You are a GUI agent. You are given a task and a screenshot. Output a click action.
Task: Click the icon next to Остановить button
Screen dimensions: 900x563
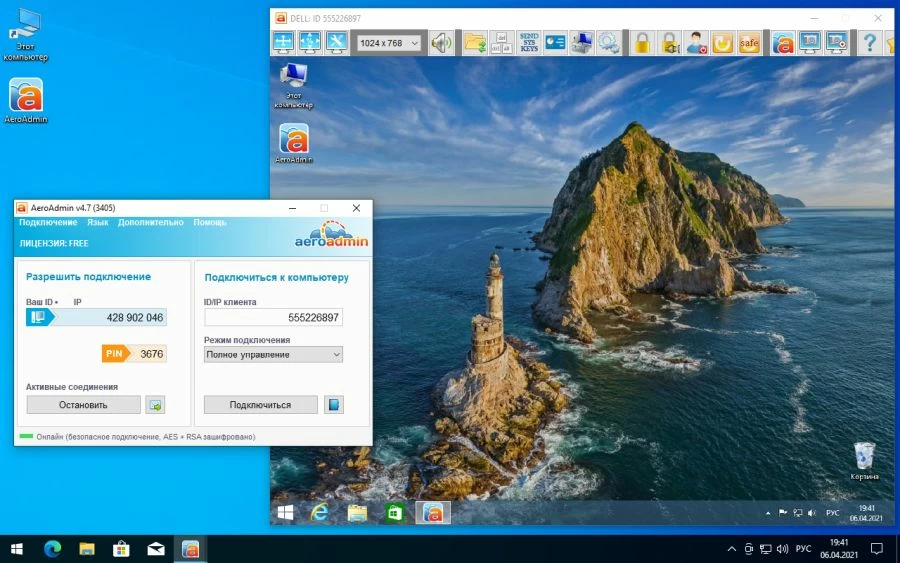(x=155, y=405)
